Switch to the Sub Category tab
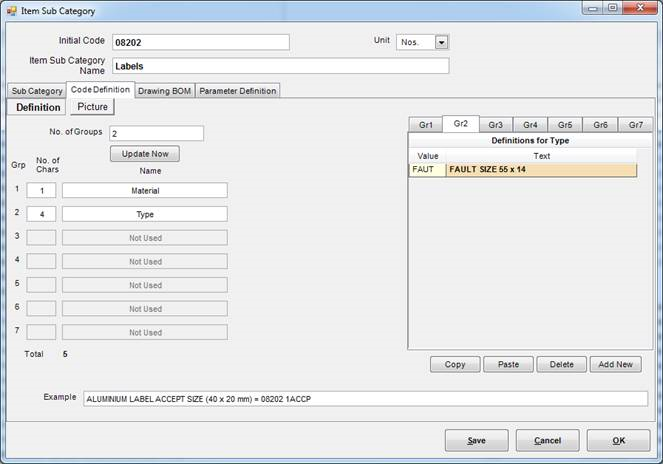Screen dimensions: 663x464 36,91
